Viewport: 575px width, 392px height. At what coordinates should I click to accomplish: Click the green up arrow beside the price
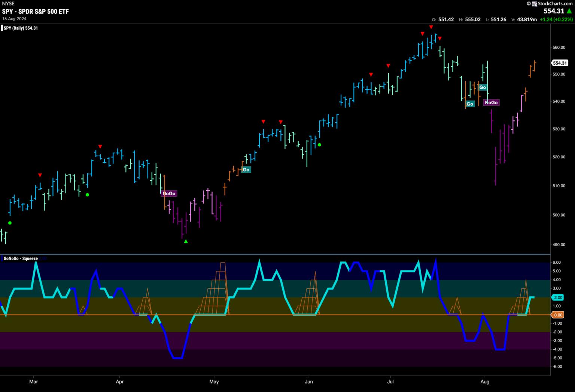pyautogui.click(x=569, y=11)
